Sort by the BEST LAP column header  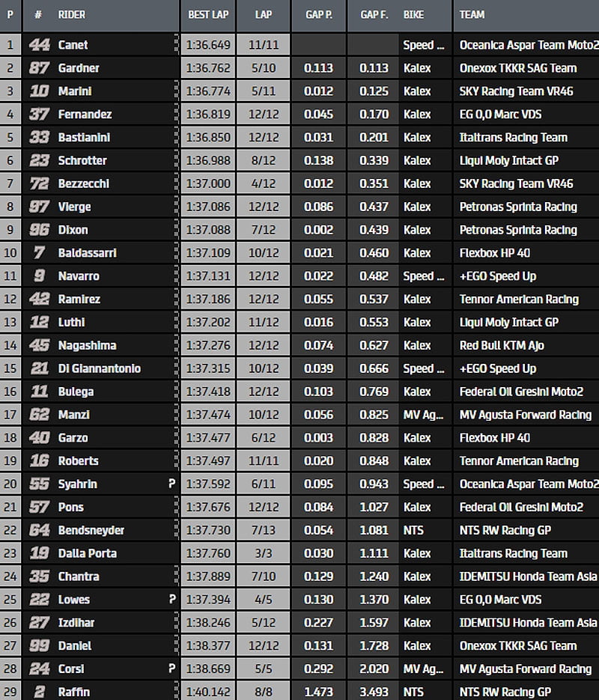(208, 14)
